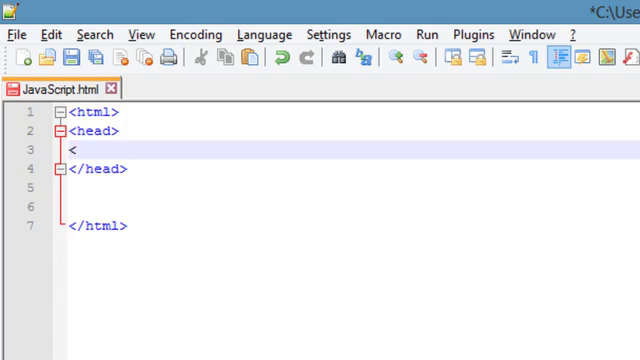This screenshot has height=360, width=640.
Task: Open the Language menu
Action: click(264, 35)
